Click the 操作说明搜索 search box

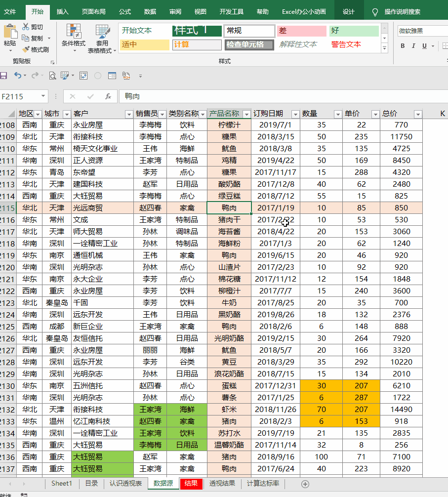403,12
